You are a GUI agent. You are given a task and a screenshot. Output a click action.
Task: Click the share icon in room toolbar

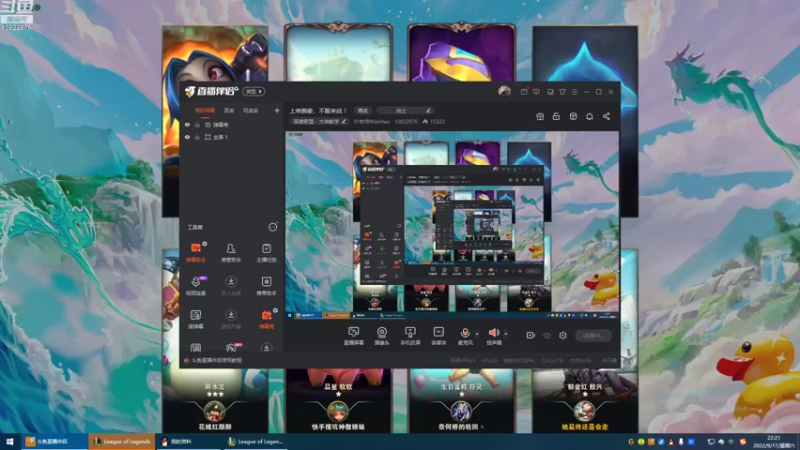tap(606, 116)
